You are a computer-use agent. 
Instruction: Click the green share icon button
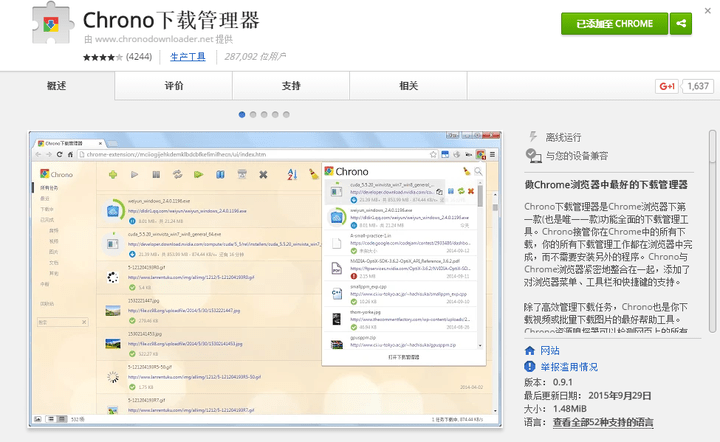pos(681,23)
